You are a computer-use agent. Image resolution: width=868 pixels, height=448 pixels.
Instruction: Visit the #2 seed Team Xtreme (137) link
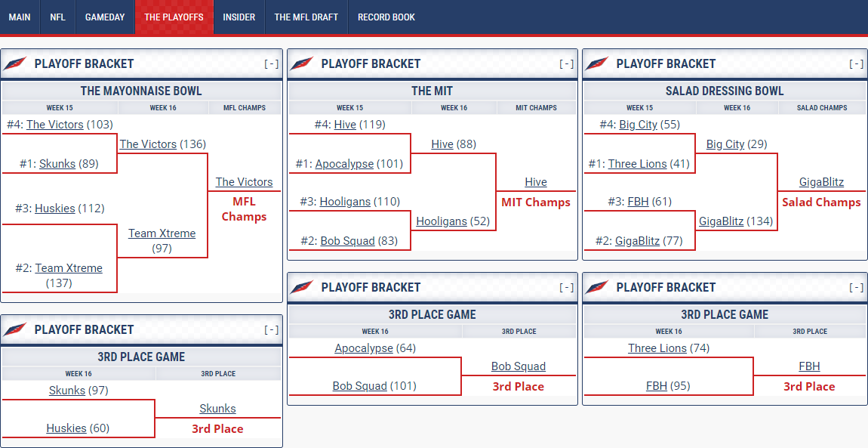tap(69, 268)
